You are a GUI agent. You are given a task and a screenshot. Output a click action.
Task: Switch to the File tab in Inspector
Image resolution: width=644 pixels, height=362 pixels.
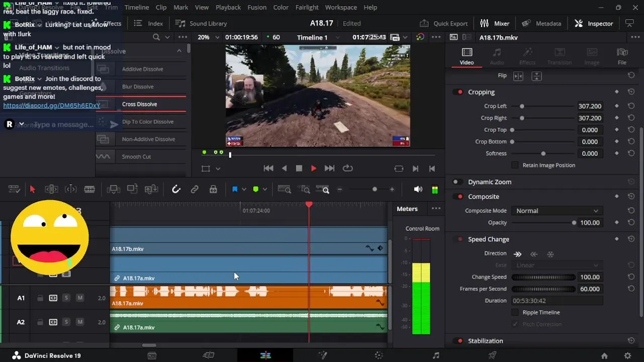[x=622, y=56]
